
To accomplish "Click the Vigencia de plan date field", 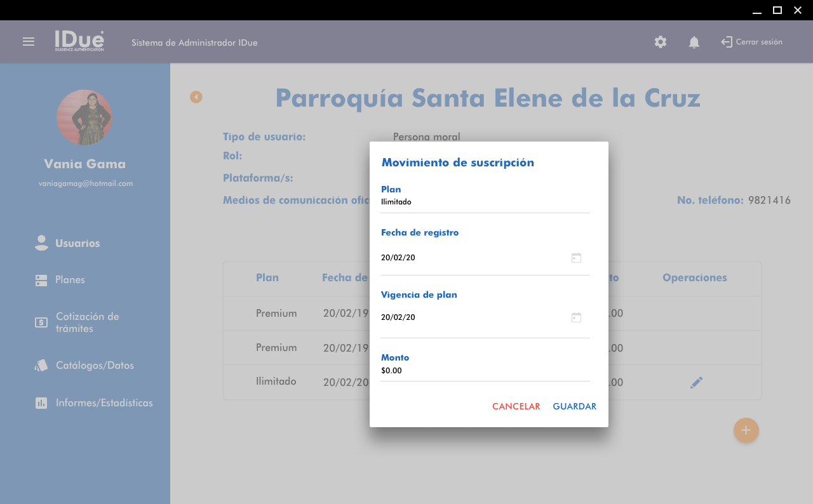I will (470, 317).
